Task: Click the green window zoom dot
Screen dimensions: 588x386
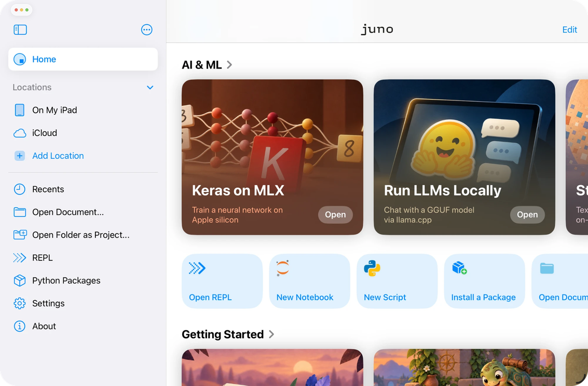Action: coord(27,10)
